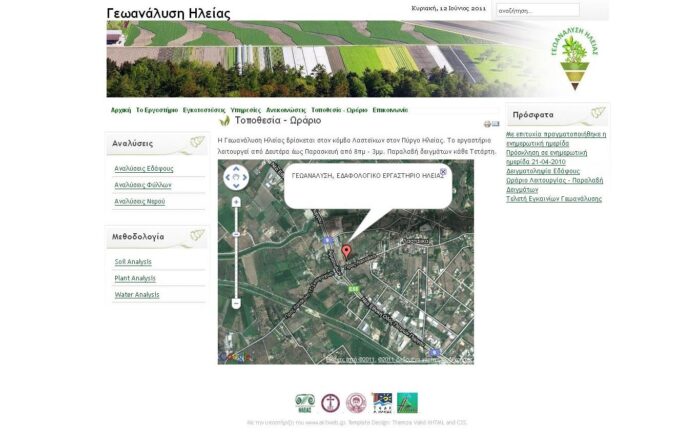Open the Το Εργαστήριο menu item

pyautogui.click(x=157, y=110)
